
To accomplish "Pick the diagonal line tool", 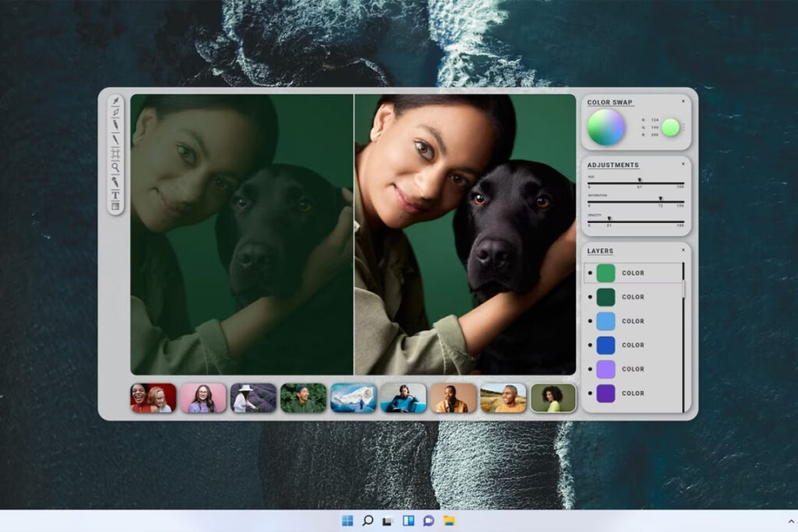I will click(115, 139).
